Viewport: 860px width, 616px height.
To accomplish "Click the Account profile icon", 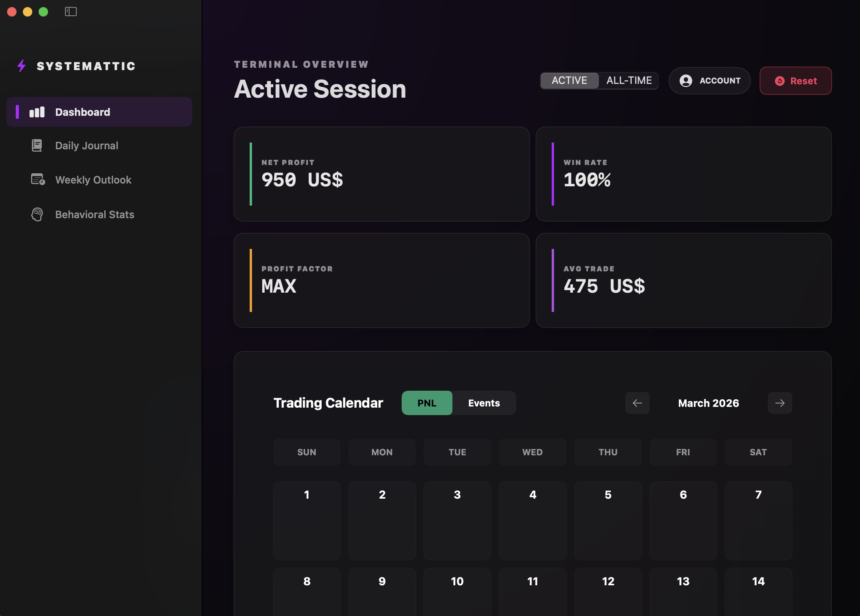I will tap(686, 80).
